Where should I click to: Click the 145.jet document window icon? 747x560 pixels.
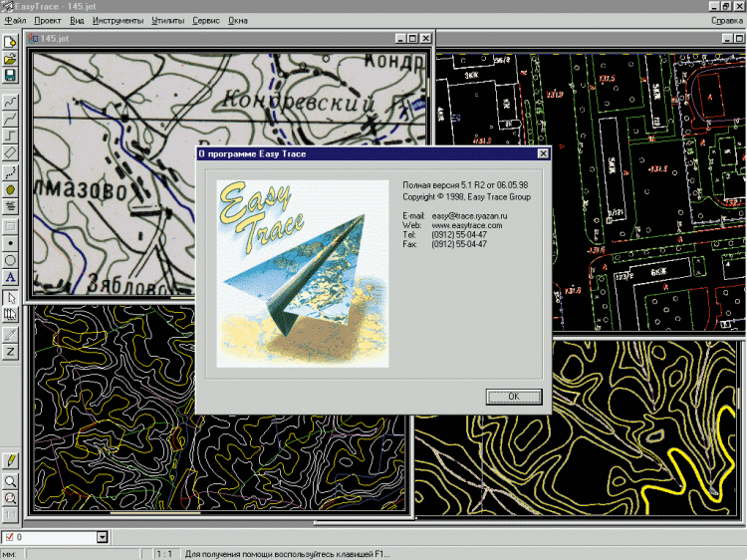[33, 38]
